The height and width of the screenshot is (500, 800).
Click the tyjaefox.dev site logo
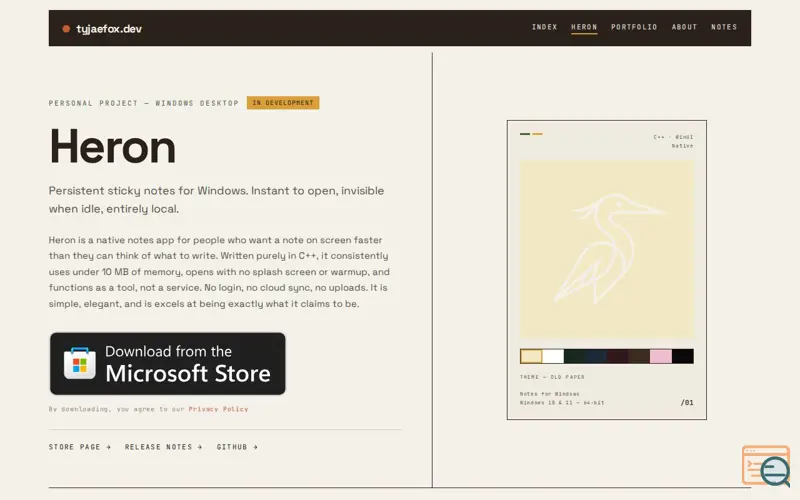pyautogui.click(x=103, y=29)
